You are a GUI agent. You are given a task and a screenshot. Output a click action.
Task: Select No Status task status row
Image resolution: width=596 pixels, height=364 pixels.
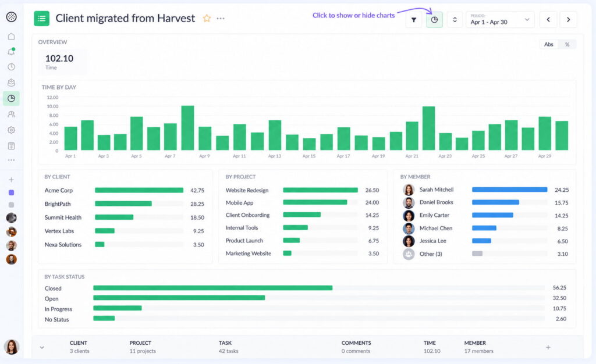point(306,319)
